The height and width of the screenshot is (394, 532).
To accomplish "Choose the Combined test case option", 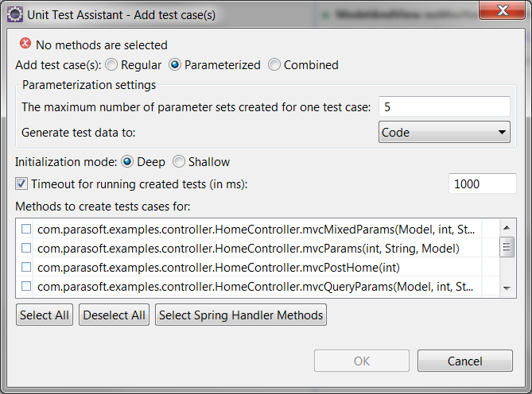I will pos(274,64).
